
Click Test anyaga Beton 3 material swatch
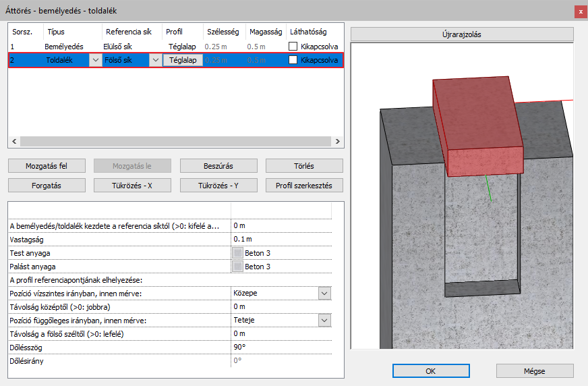tap(237, 253)
